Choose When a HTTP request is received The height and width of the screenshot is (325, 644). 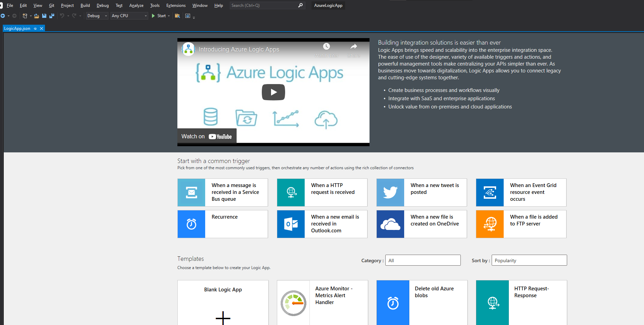(333, 189)
